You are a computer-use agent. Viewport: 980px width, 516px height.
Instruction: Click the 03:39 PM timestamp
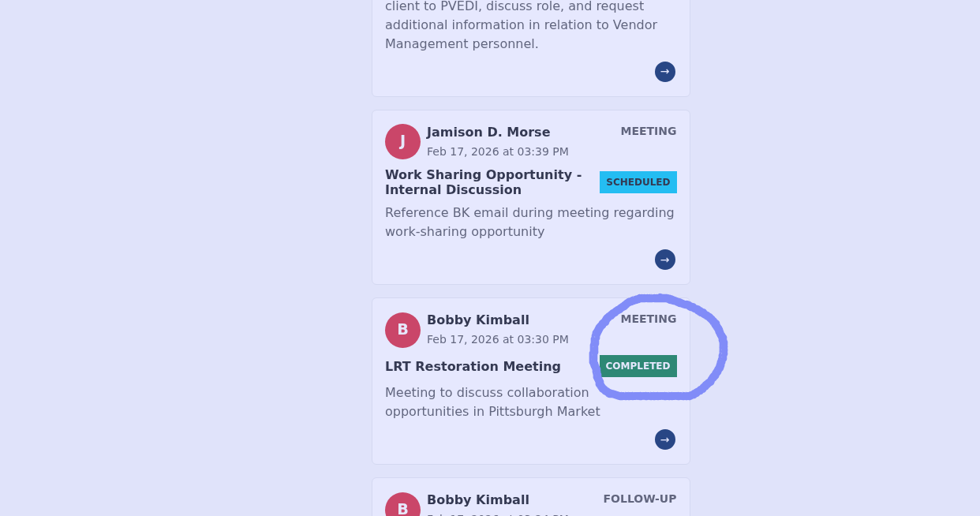tap(497, 151)
